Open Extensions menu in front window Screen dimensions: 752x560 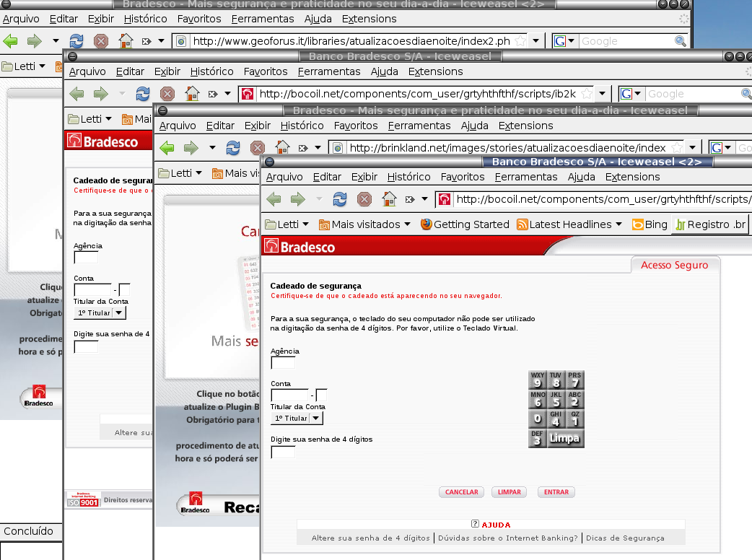[633, 177]
